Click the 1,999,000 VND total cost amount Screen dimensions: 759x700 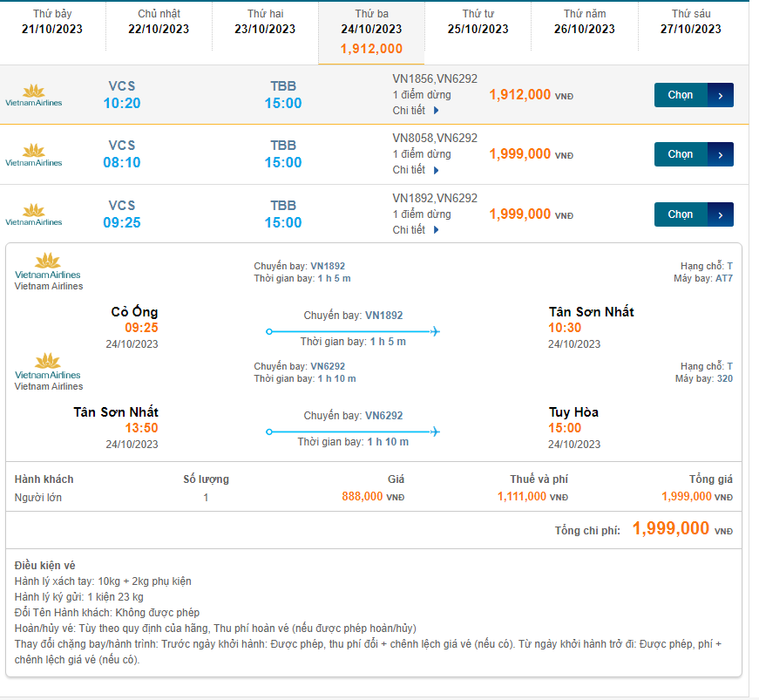pos(670,529)
